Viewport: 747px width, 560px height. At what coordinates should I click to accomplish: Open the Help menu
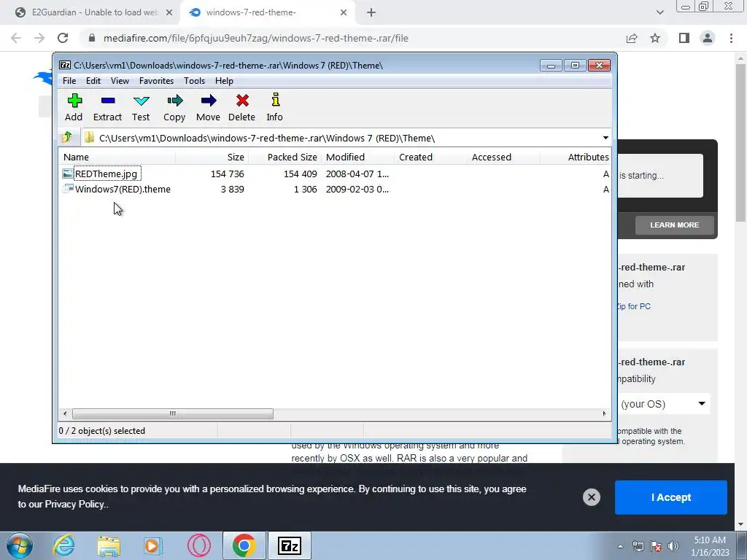tap(224, 81)
